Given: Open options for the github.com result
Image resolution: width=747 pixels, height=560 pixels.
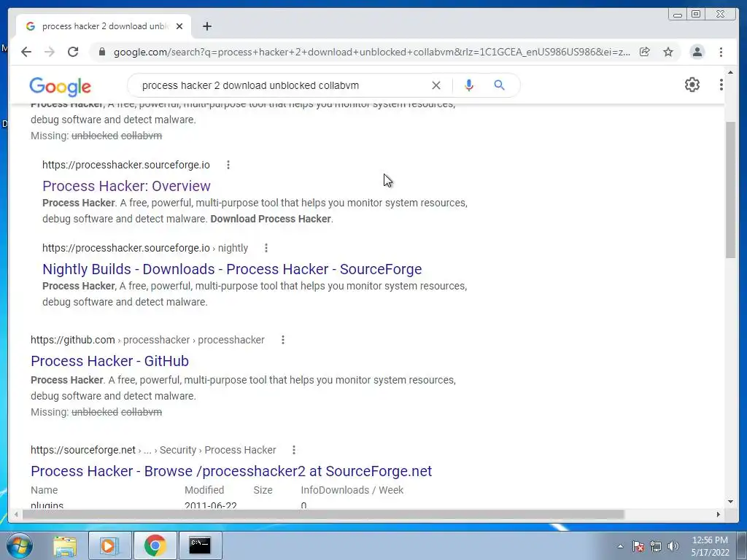Looking at the screenshot, I should pyautogui.click(x=283, y=340).
